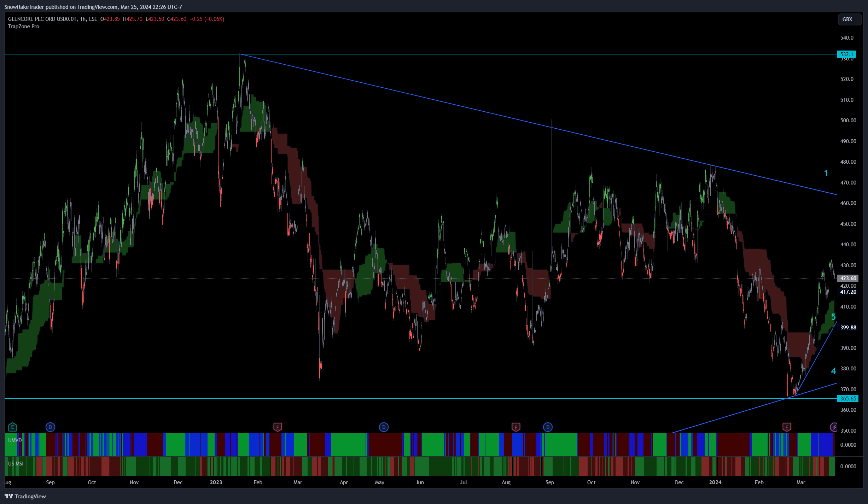The image size is (868, 504).
Task: Click the US MSI indicator label
Action: pos(16,464)
